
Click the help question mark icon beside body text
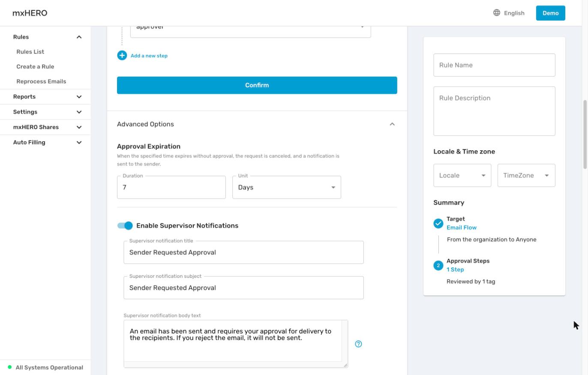click(x=359, y=344)
